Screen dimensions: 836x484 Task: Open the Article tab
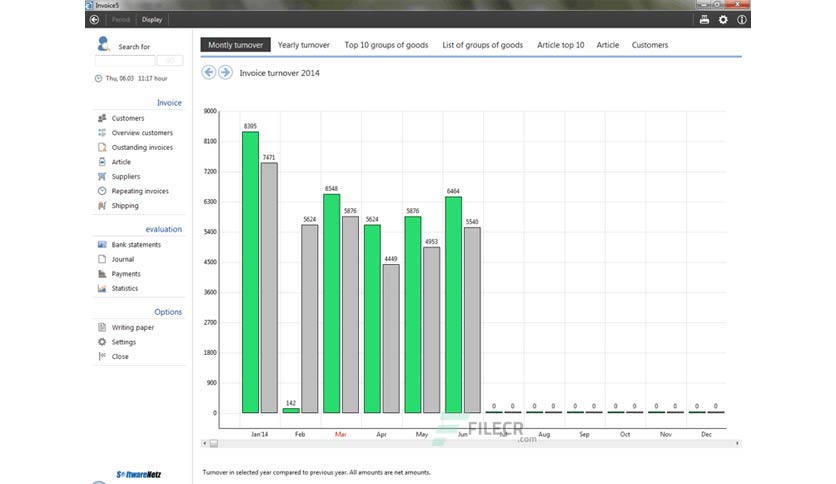(607, 45)
